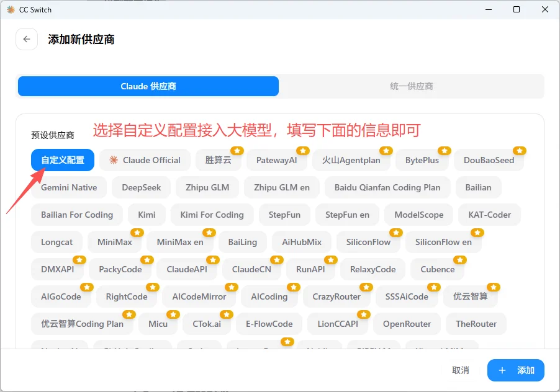Select the CrazyRouter provider
This screenshot has height=392, width=560.
tap(336, 296)
